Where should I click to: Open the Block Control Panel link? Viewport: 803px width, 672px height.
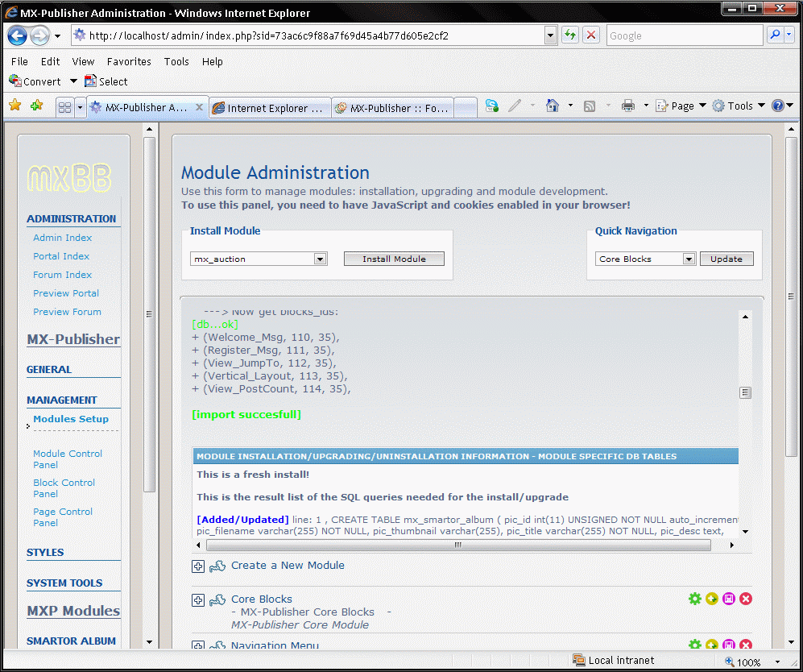pos(64,488)
